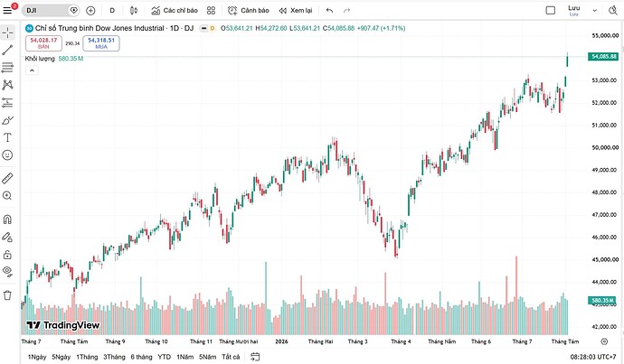The image size is (624, 364).
Task: Click the D data delay badge
Action: 213,28
